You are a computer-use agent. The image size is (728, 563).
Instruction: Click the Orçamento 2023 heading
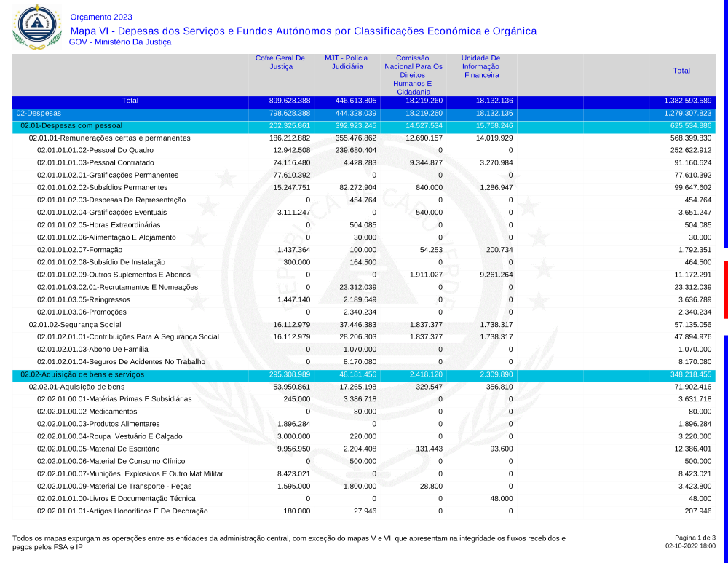pos(101,17)
